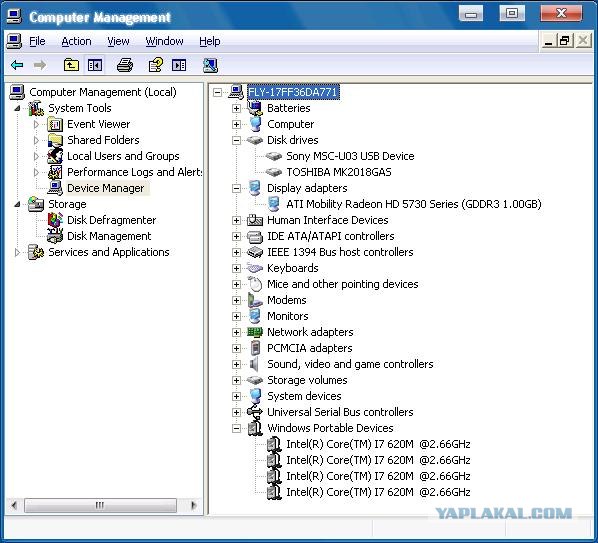Open the Properties toolbar icon

(156, 65)
